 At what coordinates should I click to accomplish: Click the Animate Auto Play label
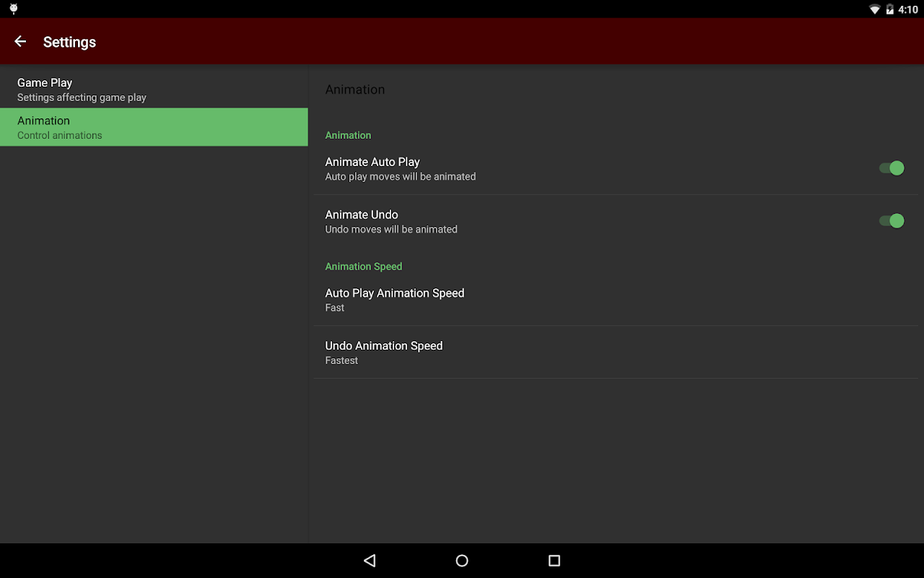pos(372,162)
